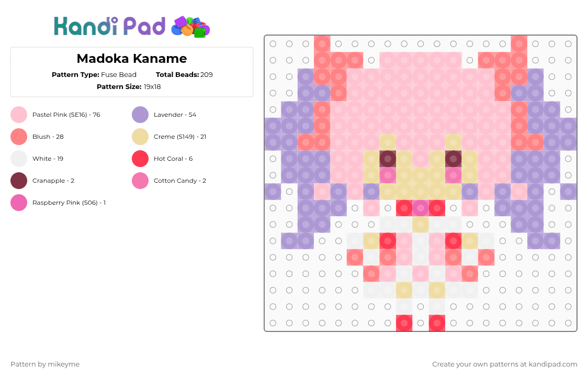Click the right Cotton Candy cheek bead
Screen dimensions: 588x377
(x=454, y=175)
